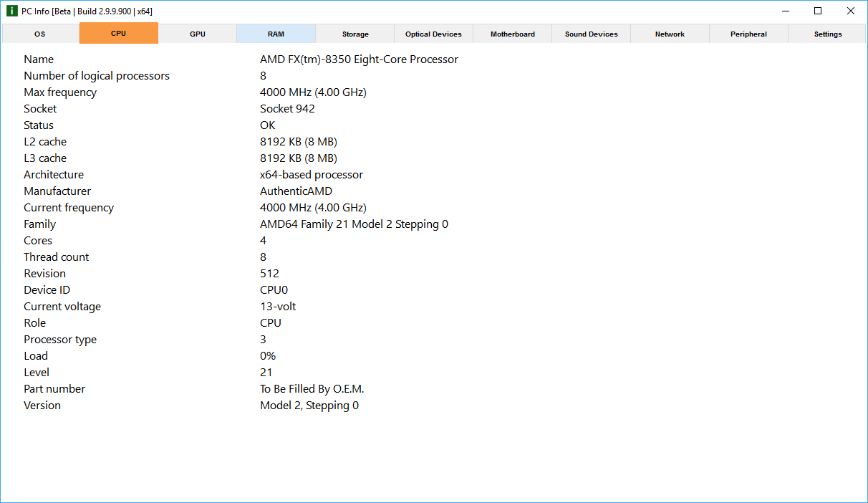Switch to the RAM tab
This screenshot has height=503, width=868.
[276, 34]
